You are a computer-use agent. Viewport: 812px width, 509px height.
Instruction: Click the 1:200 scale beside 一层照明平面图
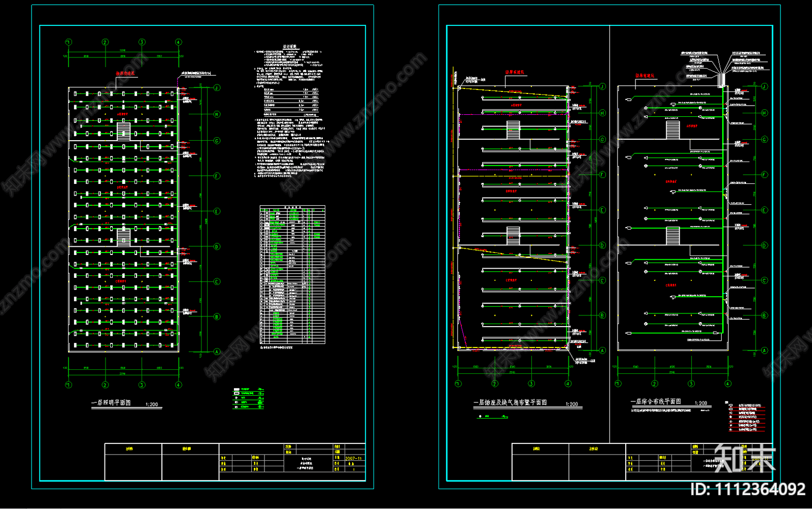click(x=152, y=404)
